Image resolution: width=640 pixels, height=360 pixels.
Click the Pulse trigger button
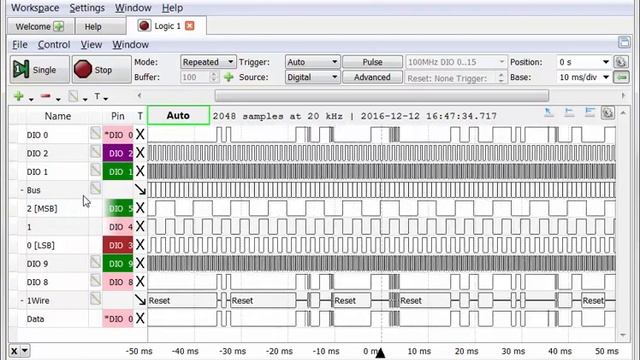[372, 62]
